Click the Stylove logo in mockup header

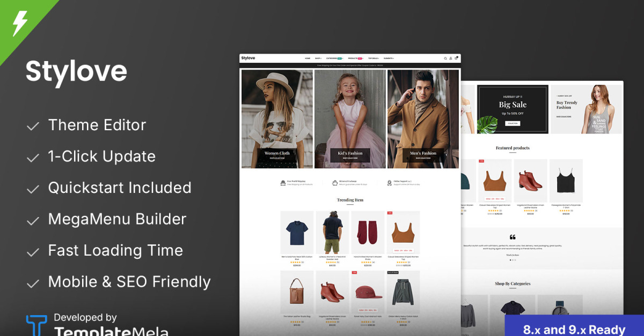point(248,58)
